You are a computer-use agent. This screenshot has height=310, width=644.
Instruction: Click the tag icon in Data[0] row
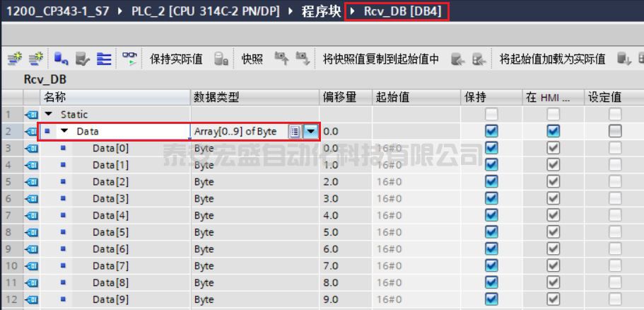tap(32, 149)
